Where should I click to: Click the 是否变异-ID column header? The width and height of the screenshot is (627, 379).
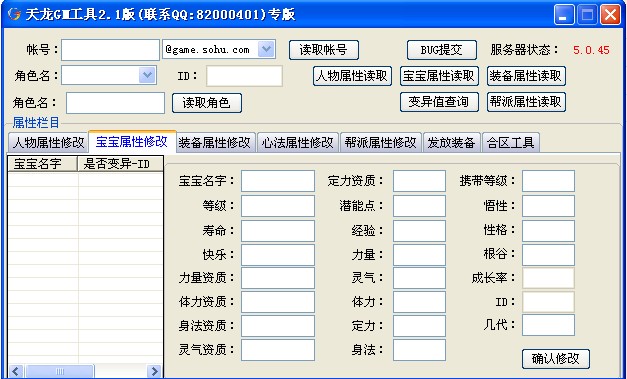coord(120,164)
